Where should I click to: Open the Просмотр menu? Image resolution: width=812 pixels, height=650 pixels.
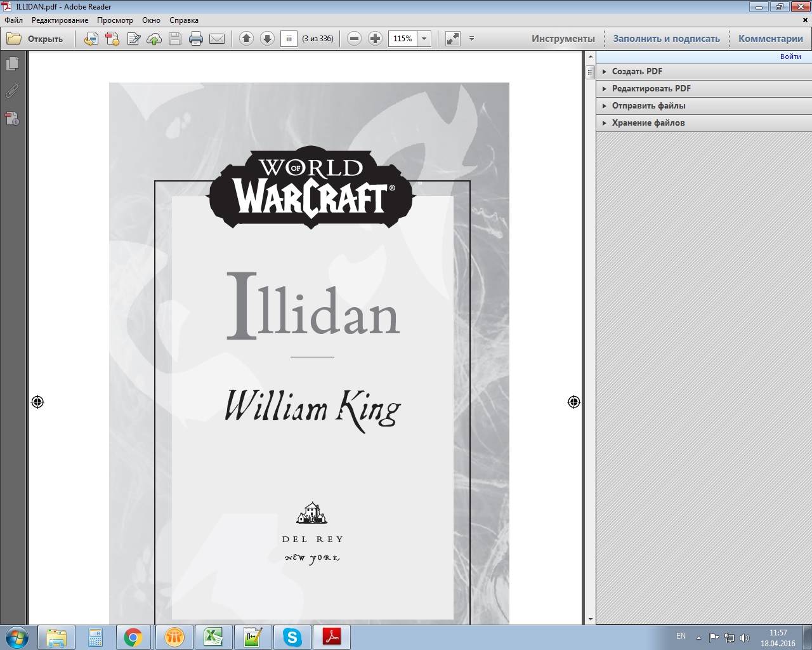tap(115, 20)
